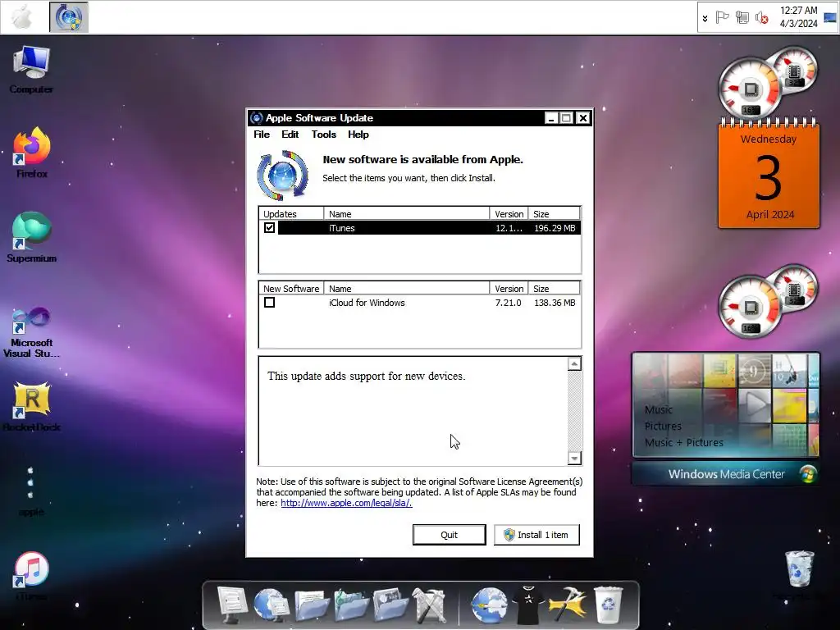Open the Tools menu
The width and height of the screenshot is (840, 630).
[323, 135]
